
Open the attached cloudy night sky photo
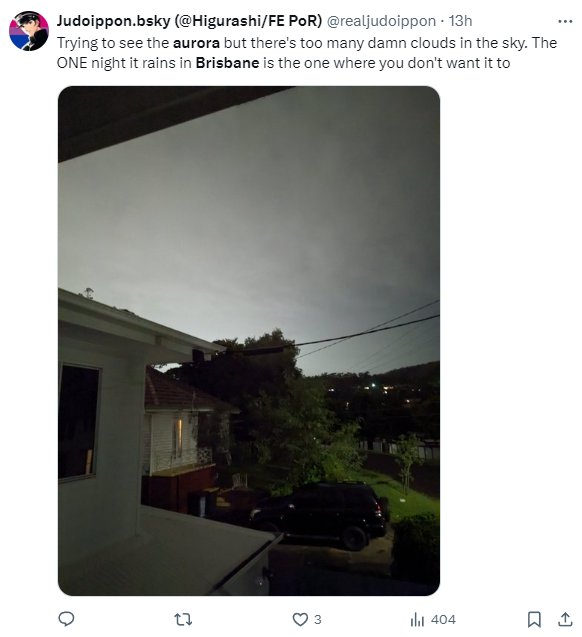[x=249, y=340]
